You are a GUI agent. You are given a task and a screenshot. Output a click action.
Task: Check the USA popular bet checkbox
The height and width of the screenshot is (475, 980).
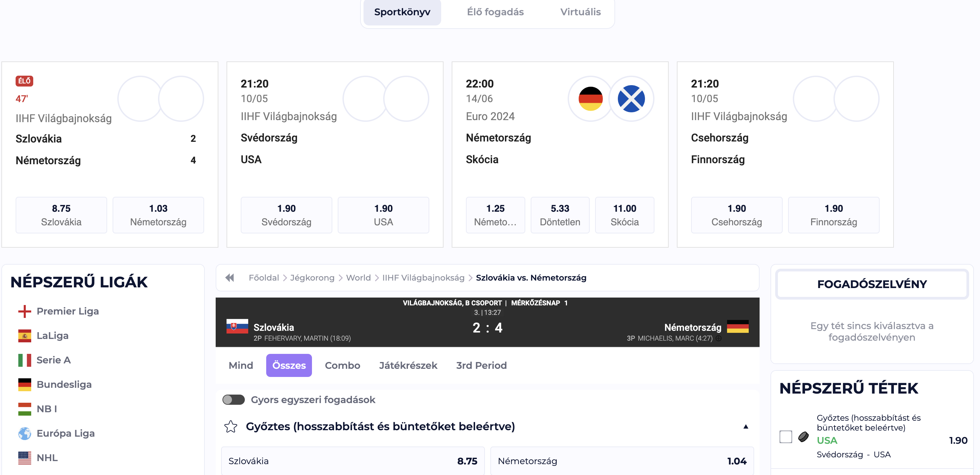[786, 437]
